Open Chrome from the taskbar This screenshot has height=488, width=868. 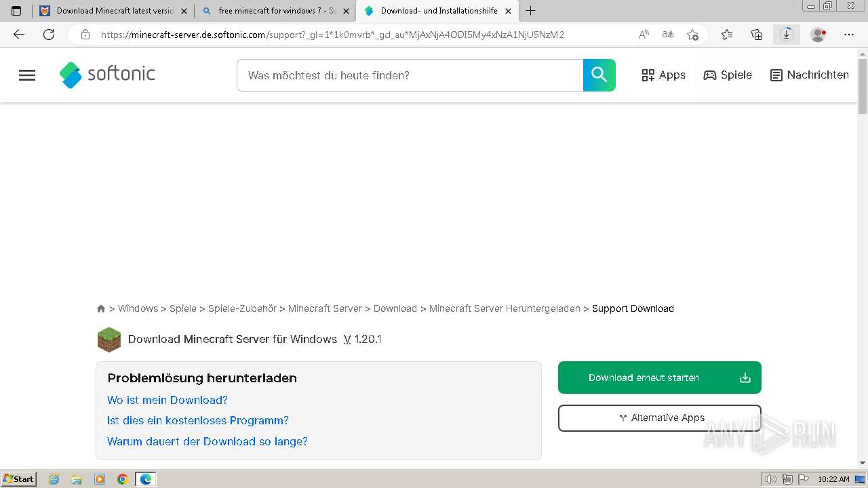point(123,479)
